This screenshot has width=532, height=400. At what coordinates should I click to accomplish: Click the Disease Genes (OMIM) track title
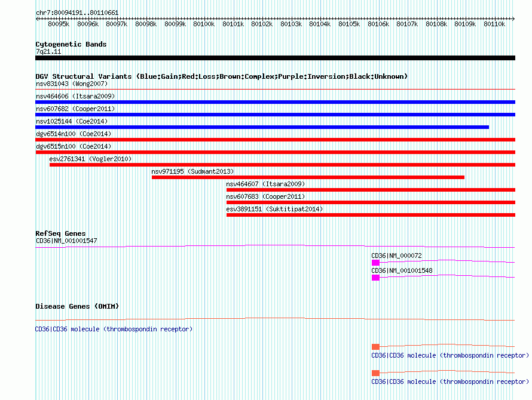77,306
